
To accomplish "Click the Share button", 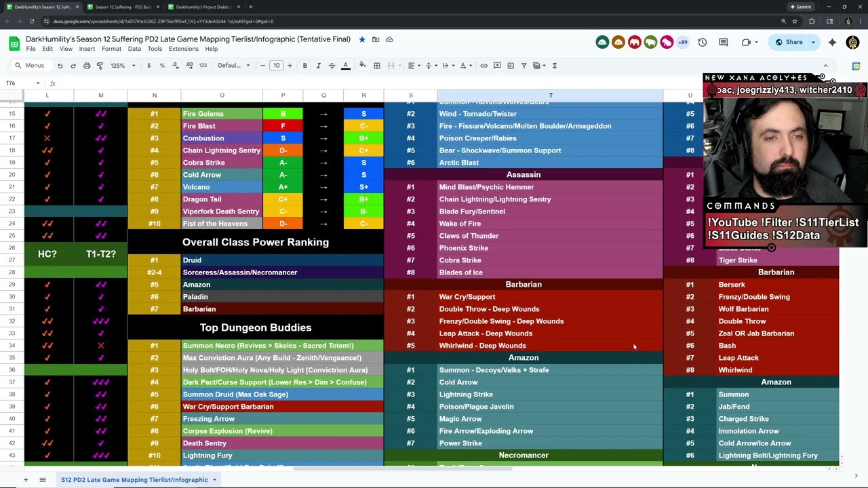I will click(787, 42).
